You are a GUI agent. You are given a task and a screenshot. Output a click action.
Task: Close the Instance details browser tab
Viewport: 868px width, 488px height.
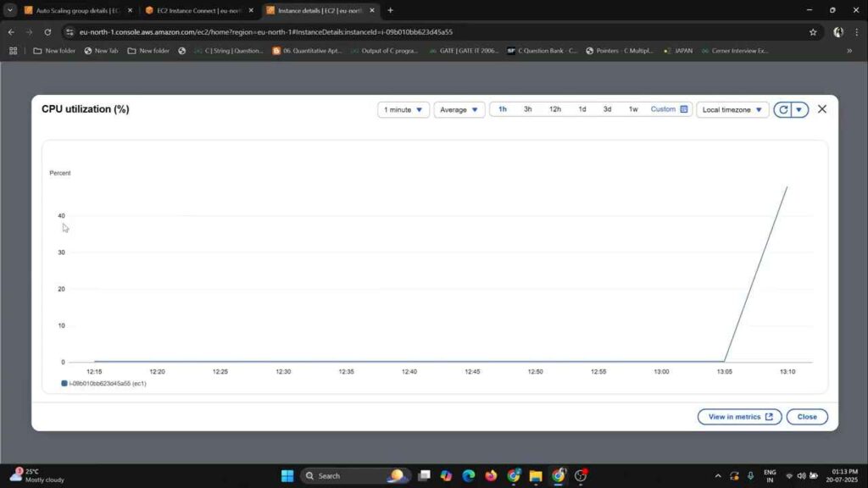372,10
